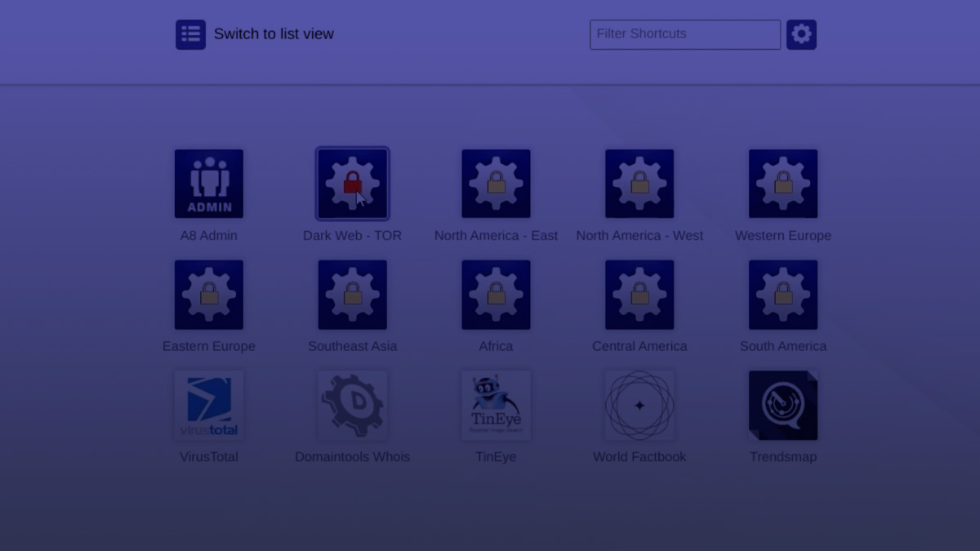Click the Switch to list view label
This screenshot has height=551, width=980.
click(x=274, y=33)
